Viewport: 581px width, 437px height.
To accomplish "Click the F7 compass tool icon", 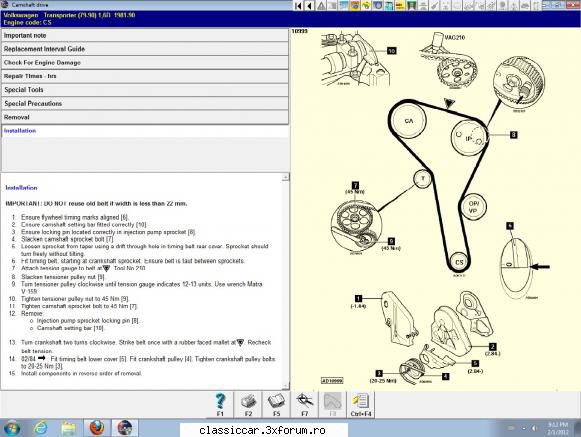I will pyautogui.click(x=305, y=404).
